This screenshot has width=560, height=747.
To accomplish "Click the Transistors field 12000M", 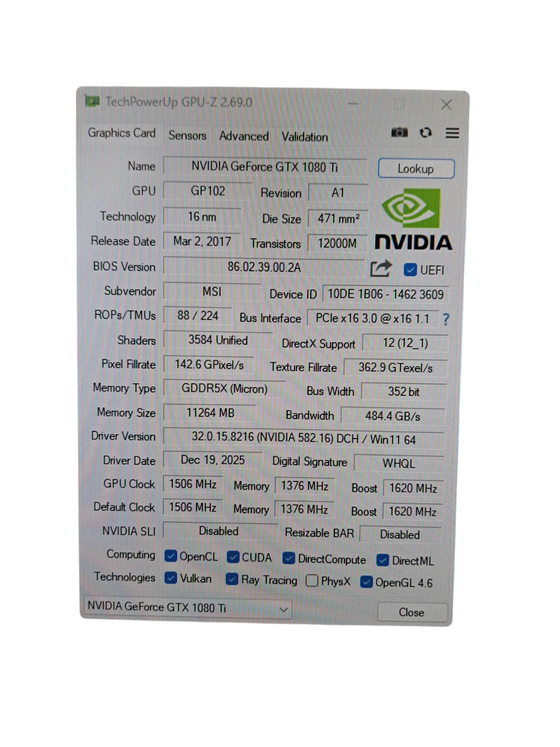I will point(337,243).
